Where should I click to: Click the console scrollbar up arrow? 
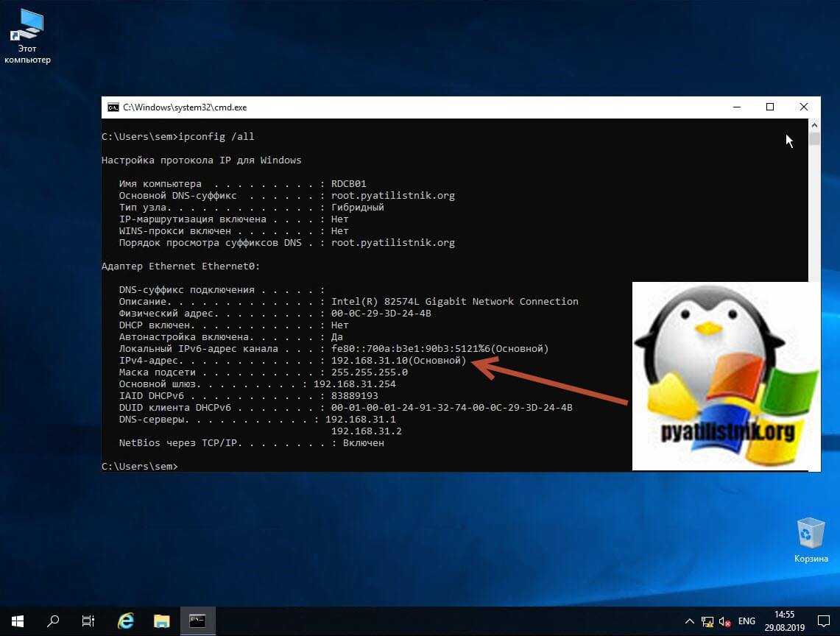click(814, 124)
